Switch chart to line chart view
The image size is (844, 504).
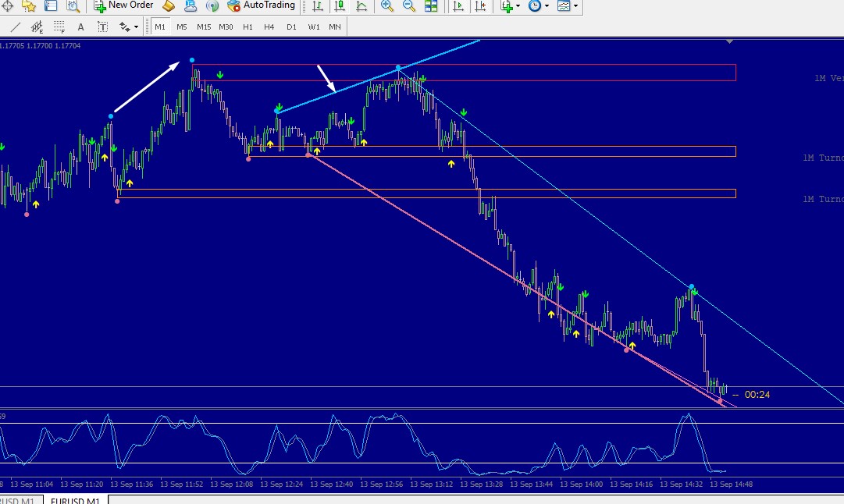pyautogui.click(x=361, y=6)
